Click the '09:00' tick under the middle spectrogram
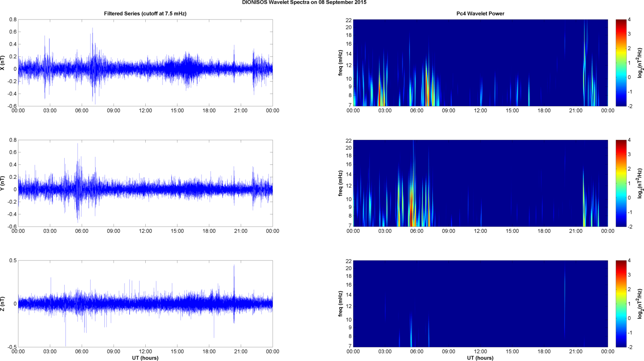 pos(448,231)
